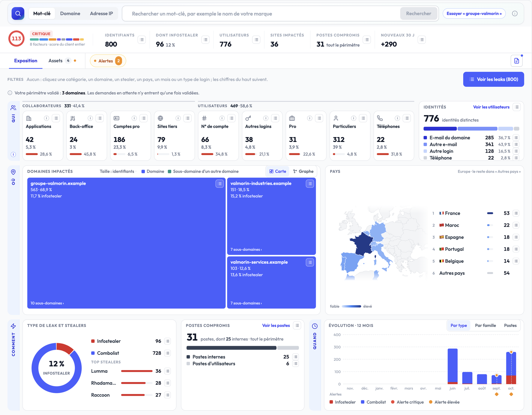Show info for Sites tiers card
This screenshot has height=415, width=532.
tap(178, 118)
